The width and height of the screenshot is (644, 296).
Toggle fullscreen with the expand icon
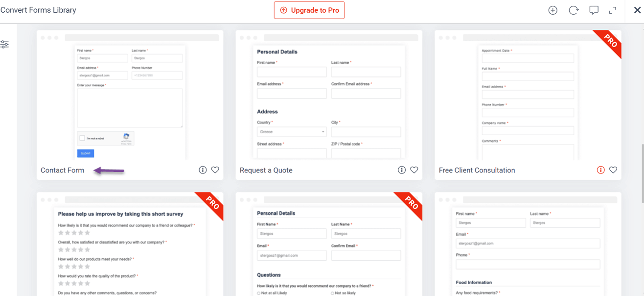[613, 10]
